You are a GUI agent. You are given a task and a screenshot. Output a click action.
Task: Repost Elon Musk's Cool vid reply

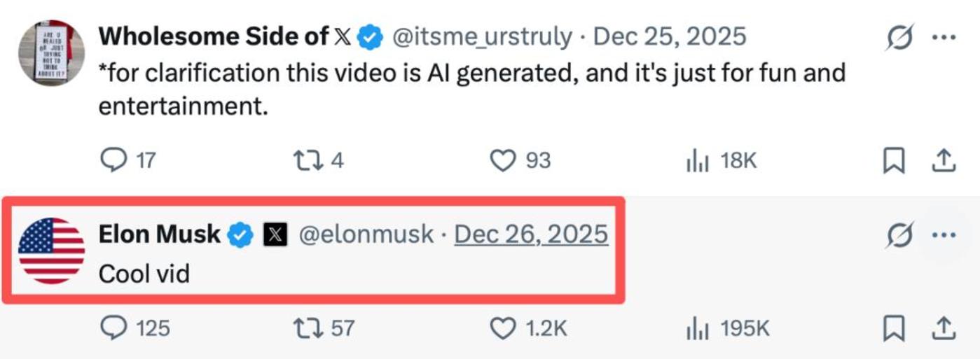(308, 328)
